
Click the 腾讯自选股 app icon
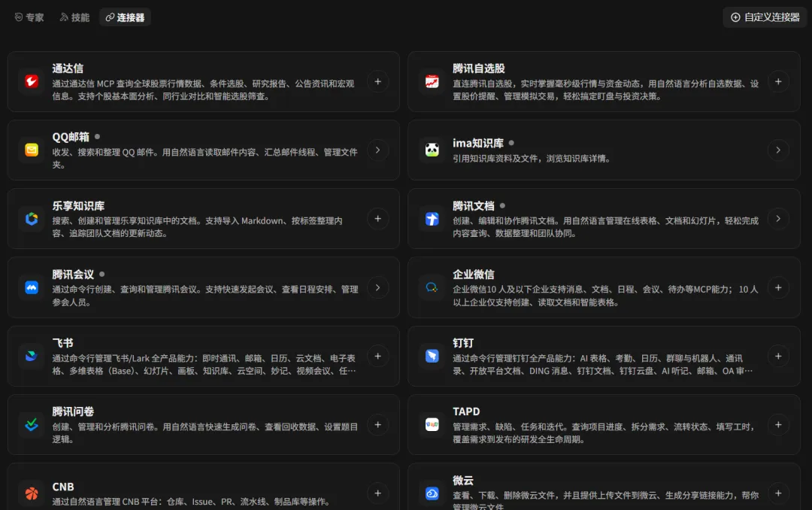[432, 81]
